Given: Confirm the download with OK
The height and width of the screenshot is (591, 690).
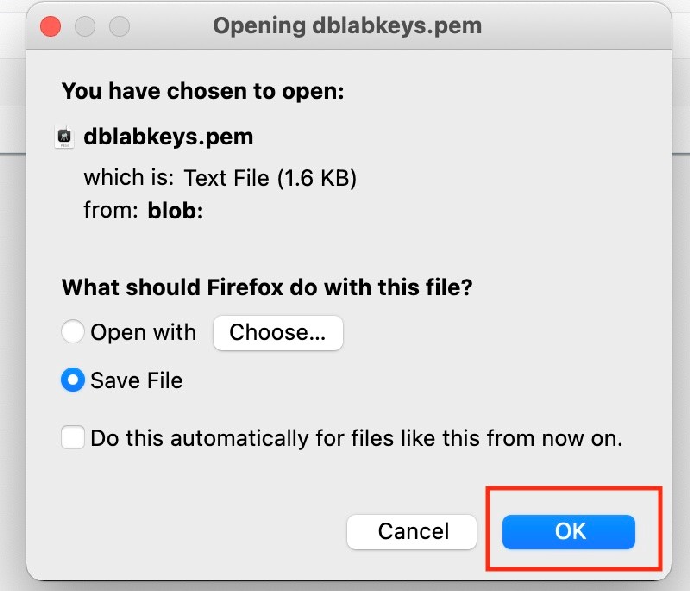Looking at the screenshot, I should click(x=570, y=532).
